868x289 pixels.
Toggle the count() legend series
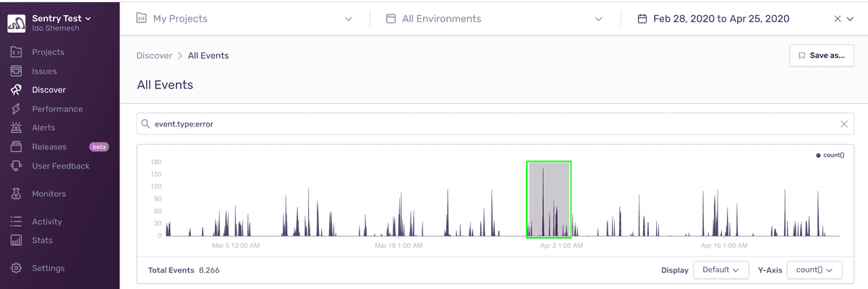pos(830,155)
